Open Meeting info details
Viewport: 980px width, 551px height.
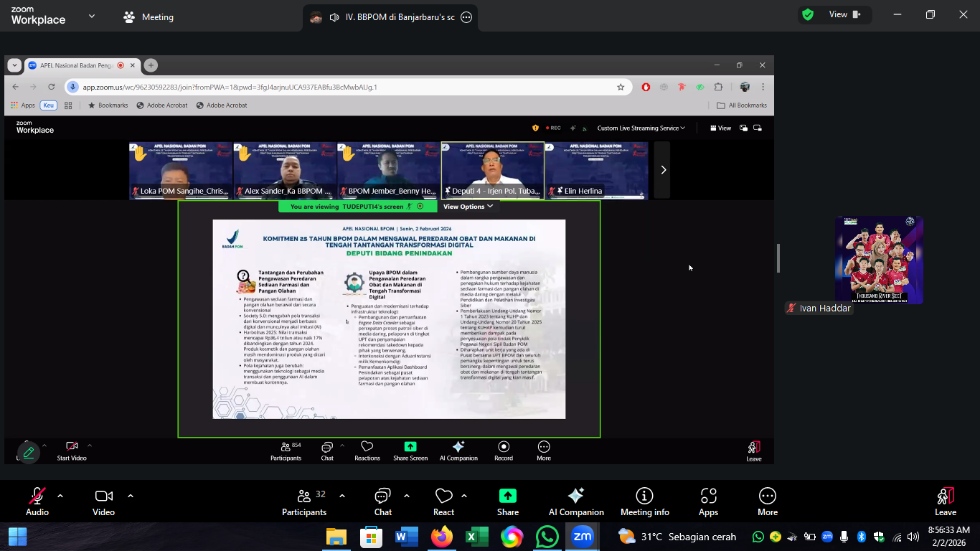pyautogui.click(x=644, y=501)
